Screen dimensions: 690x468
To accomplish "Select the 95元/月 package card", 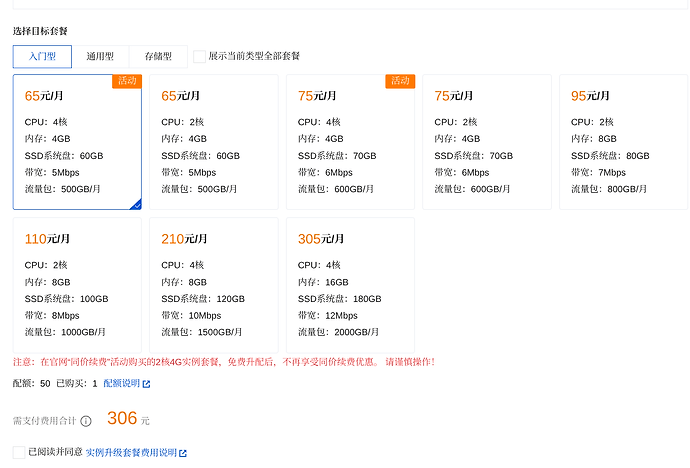I will coord(624,142).
